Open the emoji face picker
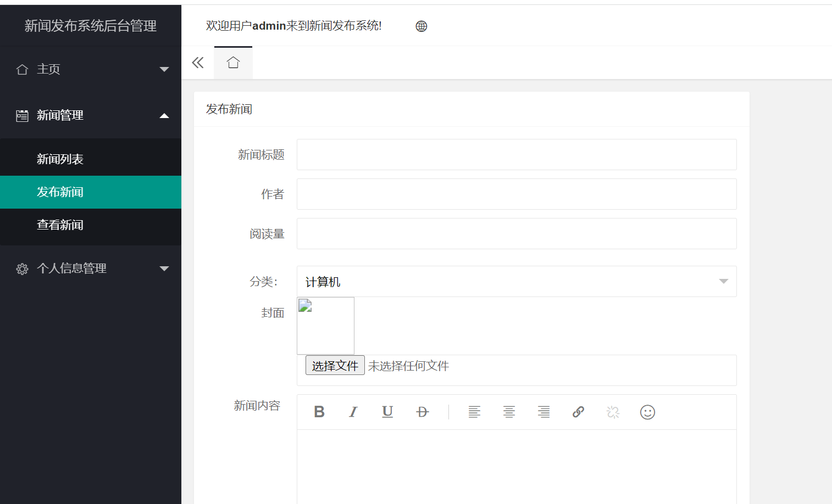The image size is (832, 504). (x=647, y=412)
